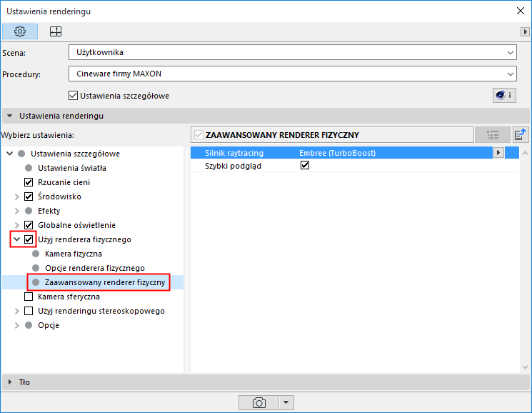Toggle Użyj renderingu stereoskopowego checkbox
The height and width of the screenshot is (413, 532).
(x=29, y=311)
